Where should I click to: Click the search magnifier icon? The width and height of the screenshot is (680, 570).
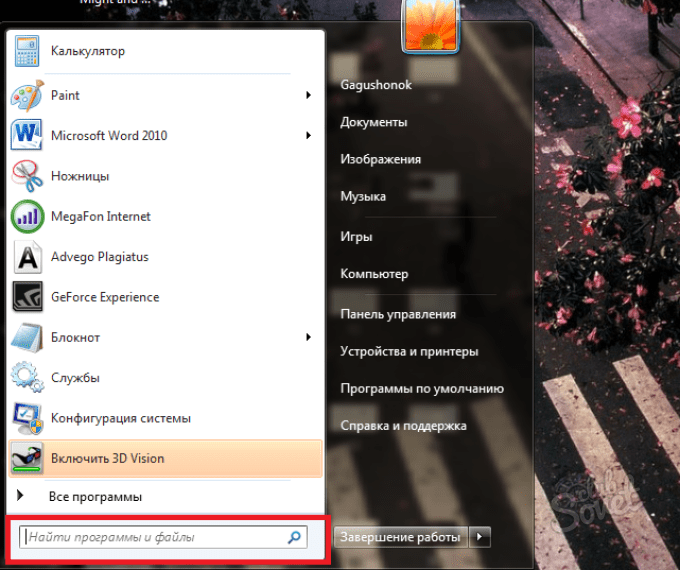coord(294,537)
